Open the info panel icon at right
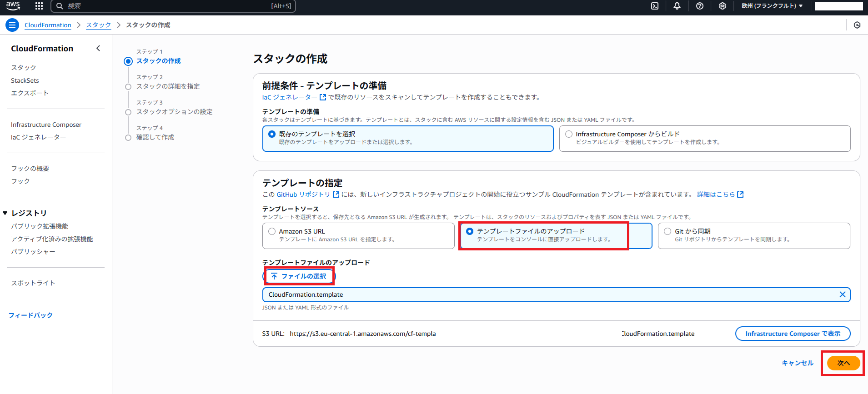 point(857,25)
